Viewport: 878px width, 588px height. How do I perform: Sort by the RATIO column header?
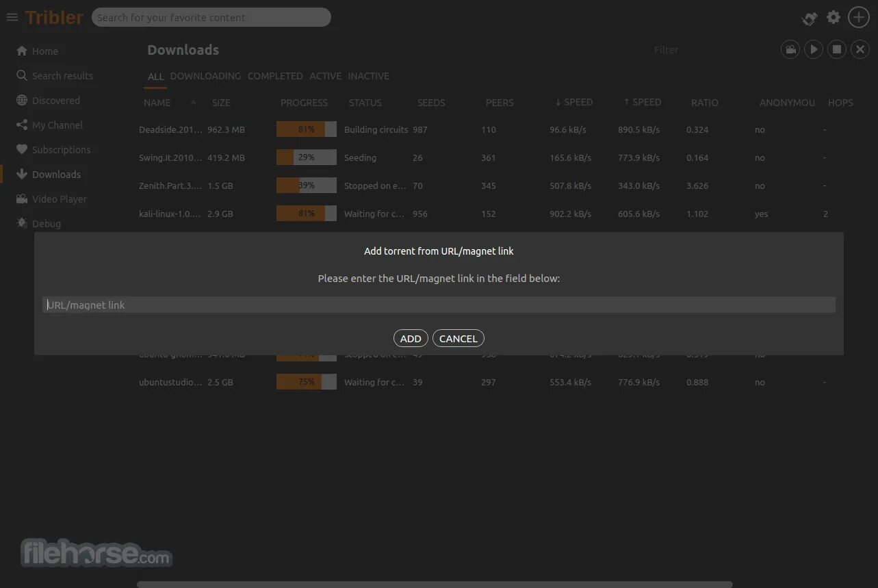pos(705,103)
